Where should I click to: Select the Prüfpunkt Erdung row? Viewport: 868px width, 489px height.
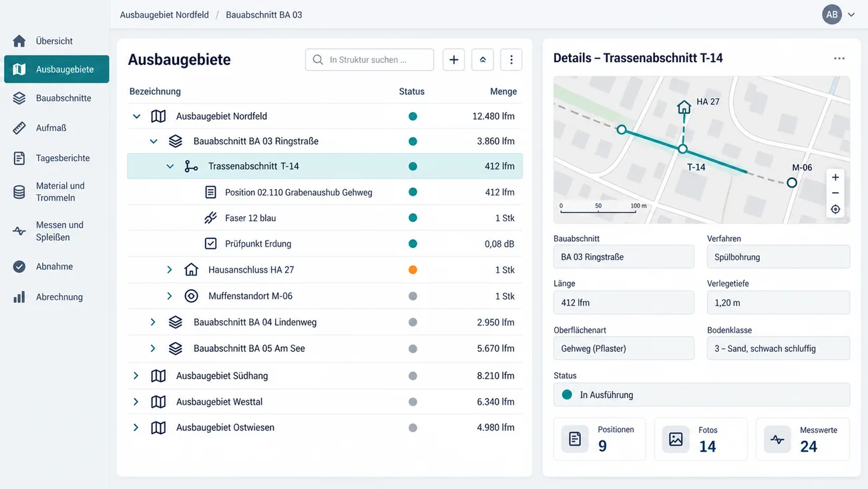(324, 244)
